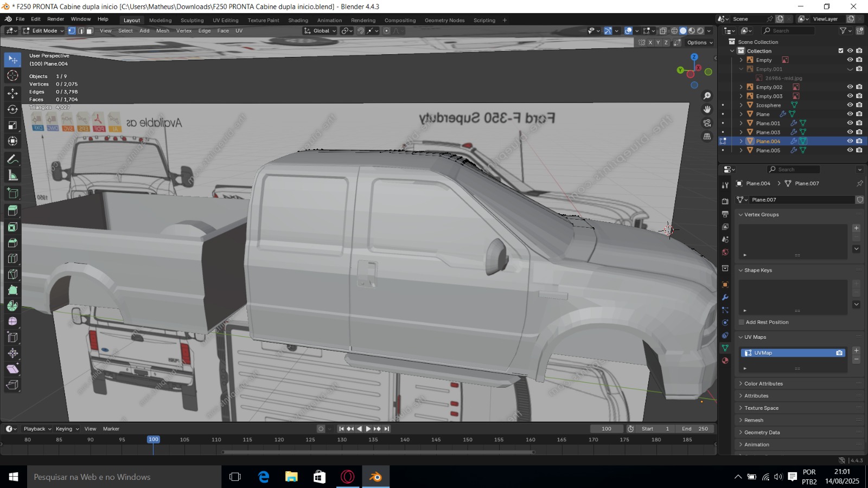Click the blue frame 100 playhead marker

[154, 440]
